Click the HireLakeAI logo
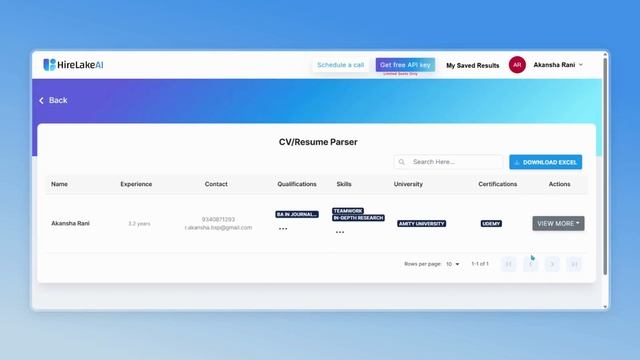The image size is (640, 360). point(73,64)
